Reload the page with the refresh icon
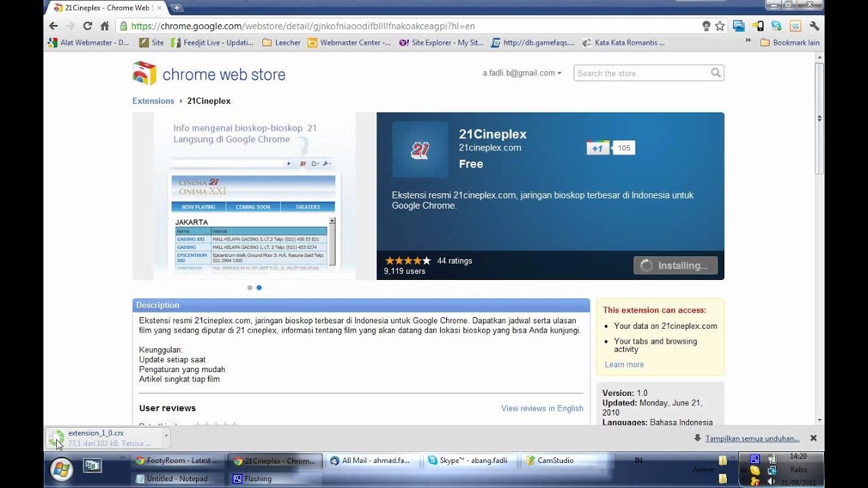Image resolution: width=868 pixels, height=488 pixels. 87,26
